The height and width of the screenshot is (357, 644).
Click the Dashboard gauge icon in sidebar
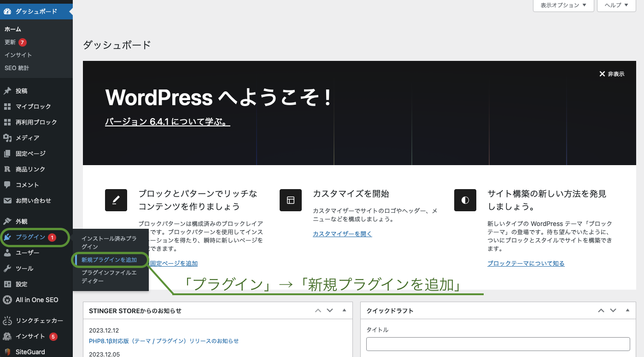[x=7, y=11]
